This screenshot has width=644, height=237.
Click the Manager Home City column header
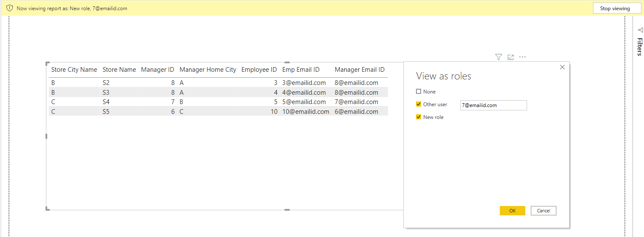click(x=208, y=70)
